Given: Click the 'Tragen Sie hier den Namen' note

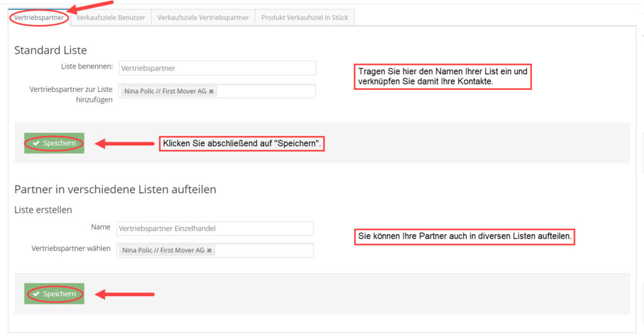Looking at the screenshot, I should [x=443, y=77].
